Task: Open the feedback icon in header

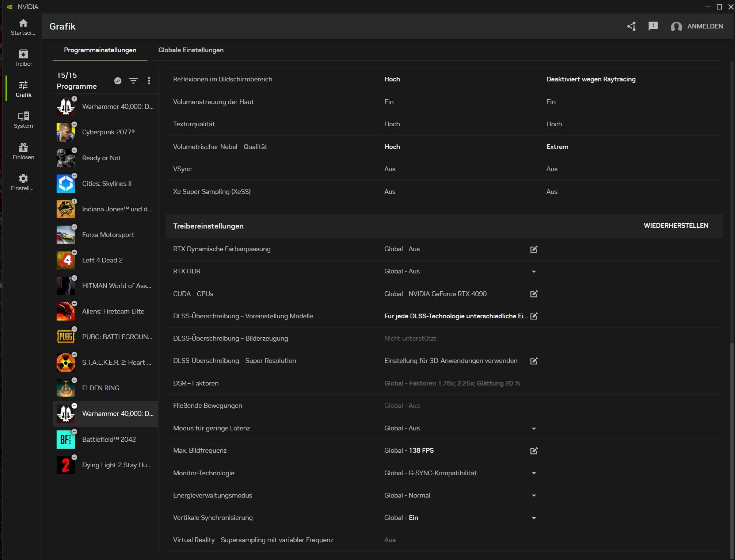Action: pos(653,26)
